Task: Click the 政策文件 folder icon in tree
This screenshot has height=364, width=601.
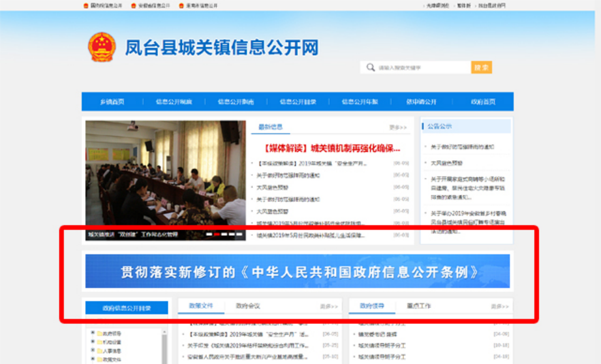Action: point(99,360)
